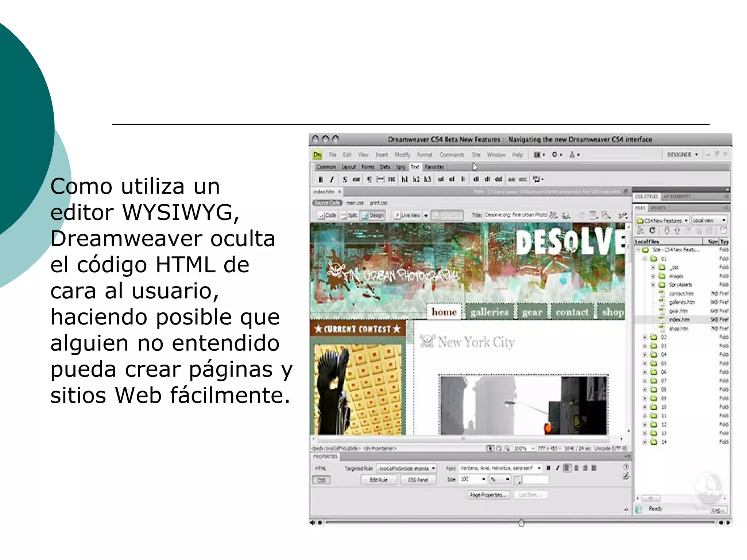The image size is (747, 560).
Task: Open the Size value dropdown
Action: (473, 479)
